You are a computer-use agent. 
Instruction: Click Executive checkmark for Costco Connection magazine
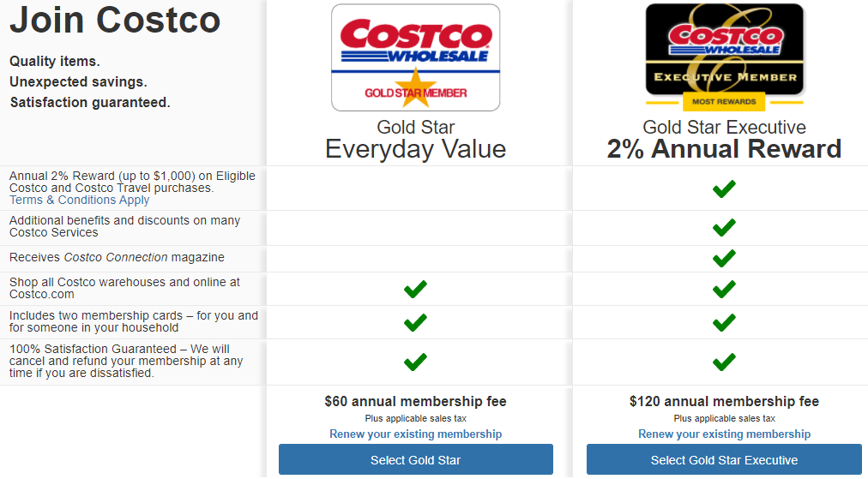click(x=724, y=258)
